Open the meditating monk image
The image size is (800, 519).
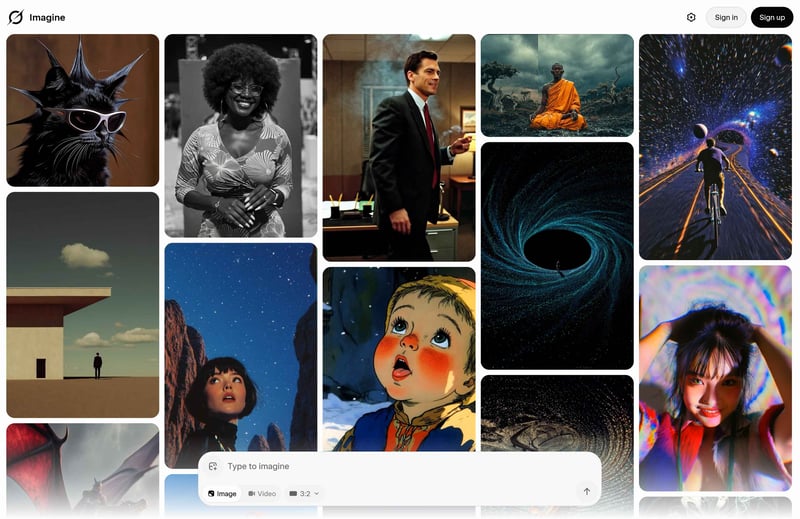[557, 85]
